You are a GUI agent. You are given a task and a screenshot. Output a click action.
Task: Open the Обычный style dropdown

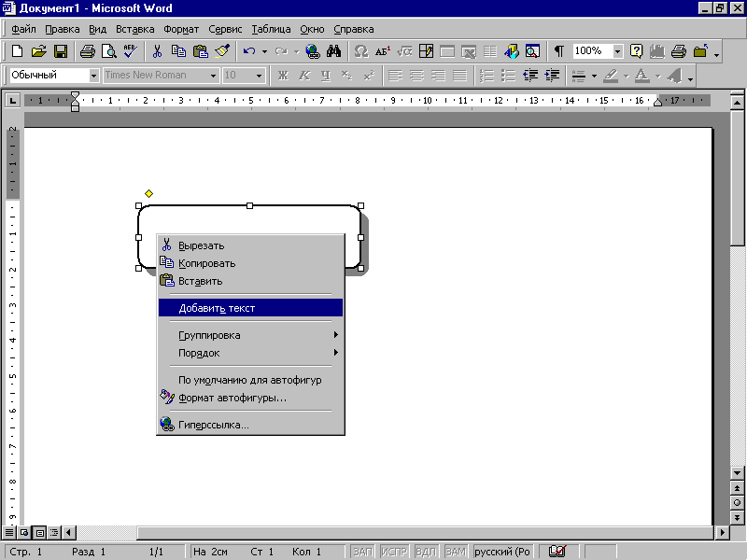94,76
